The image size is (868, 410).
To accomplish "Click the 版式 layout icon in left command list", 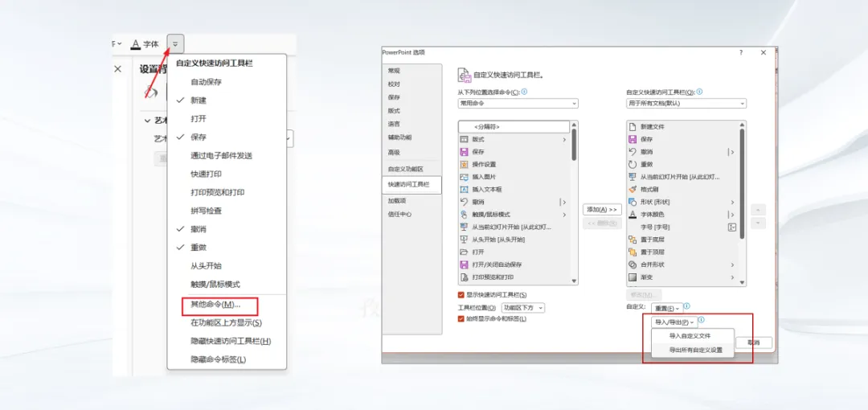I will [x=465, y=139].
